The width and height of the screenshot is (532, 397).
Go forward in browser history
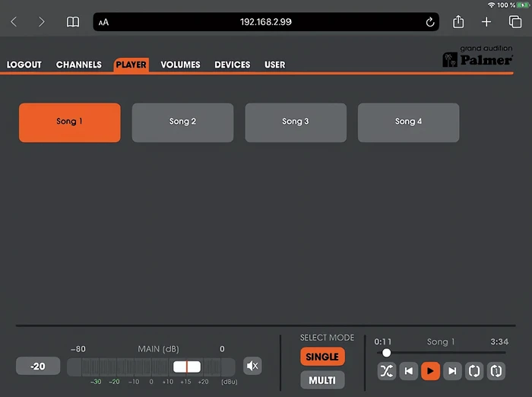(41, 22)
